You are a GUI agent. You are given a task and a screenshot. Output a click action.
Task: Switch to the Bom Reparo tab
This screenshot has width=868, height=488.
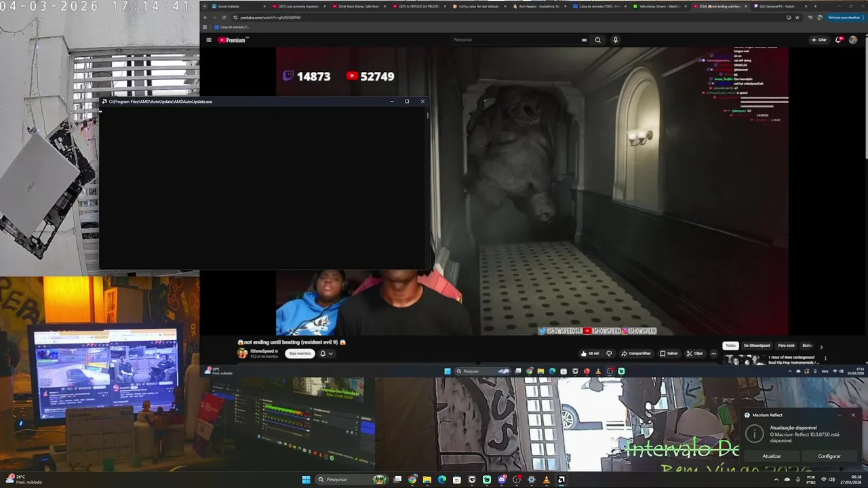pos(540,6)
